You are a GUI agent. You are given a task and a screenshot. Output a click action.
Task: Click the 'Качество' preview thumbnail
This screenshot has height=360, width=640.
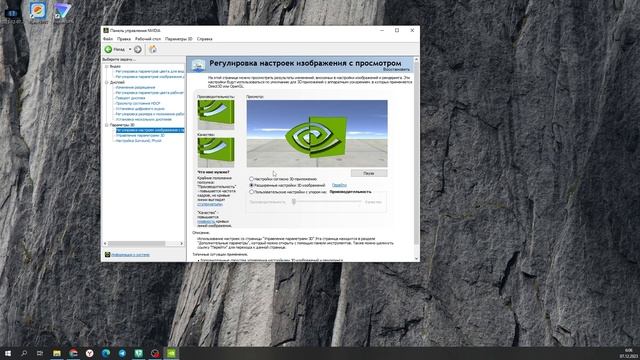(x=216, y=152)
